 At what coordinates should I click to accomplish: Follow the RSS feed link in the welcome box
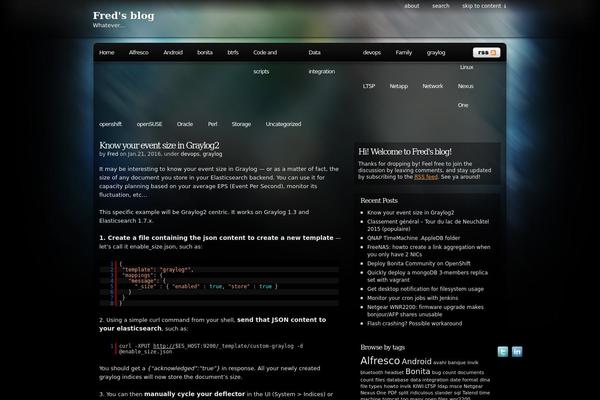(426, 177)
